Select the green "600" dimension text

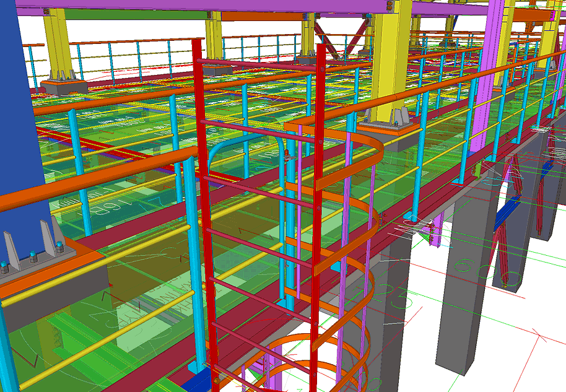(486, 272)
